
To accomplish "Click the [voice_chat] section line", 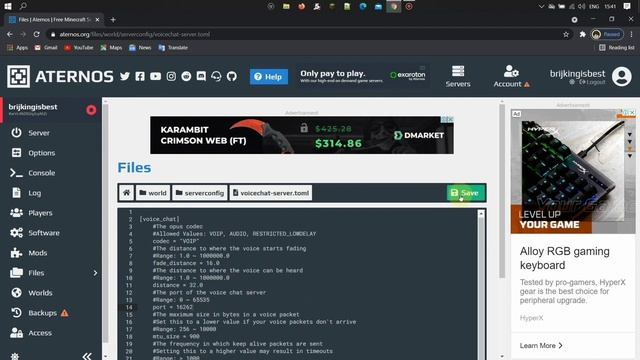I will click(159, 219).
